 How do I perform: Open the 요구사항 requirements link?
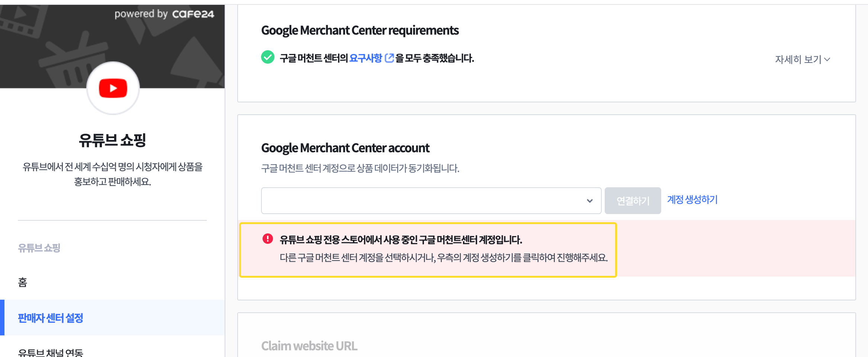click(x=366, y=58)
